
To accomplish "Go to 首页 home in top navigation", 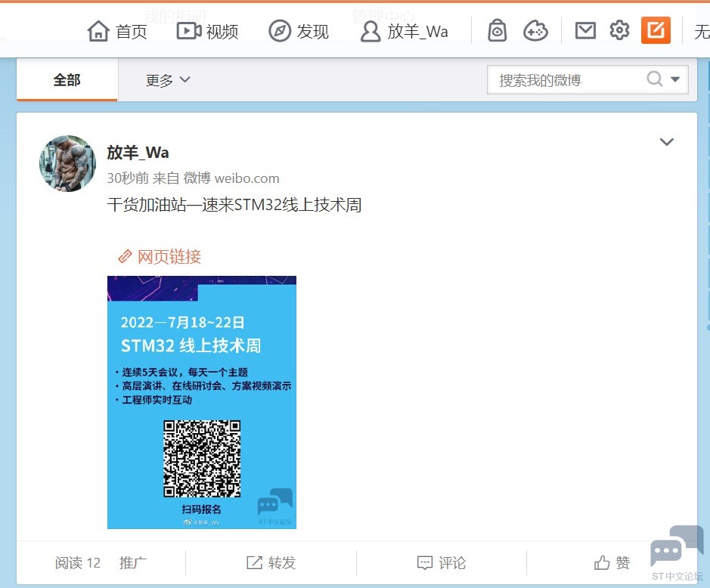I will coord(117,31).
